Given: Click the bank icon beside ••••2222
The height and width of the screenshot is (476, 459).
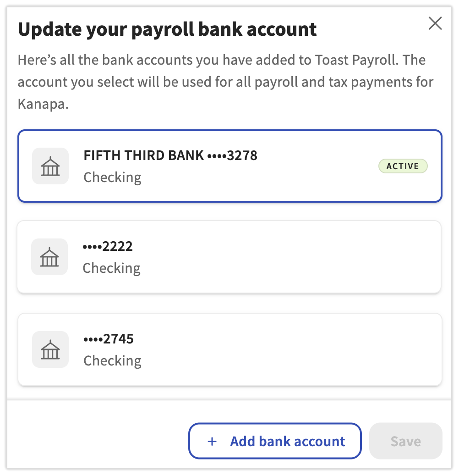Looking at the screenshot, I should pyautogui.click(x=49, y=257).
